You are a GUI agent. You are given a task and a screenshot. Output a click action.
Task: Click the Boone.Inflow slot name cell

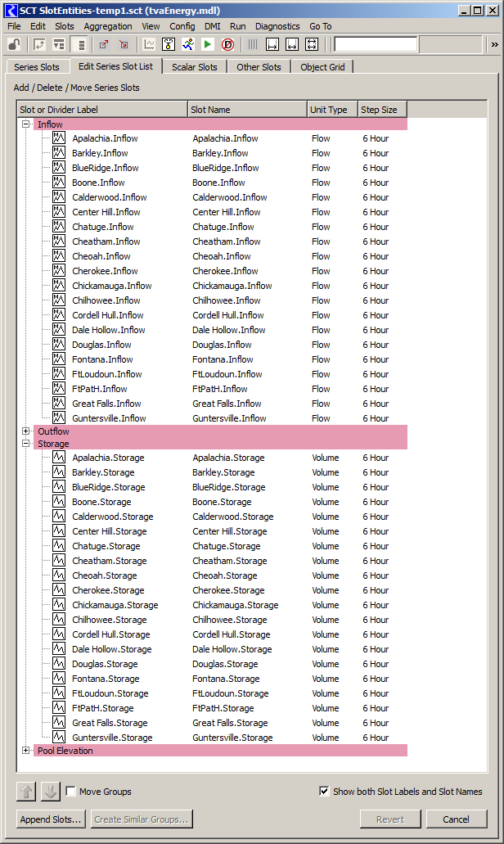tap(218, 183)
